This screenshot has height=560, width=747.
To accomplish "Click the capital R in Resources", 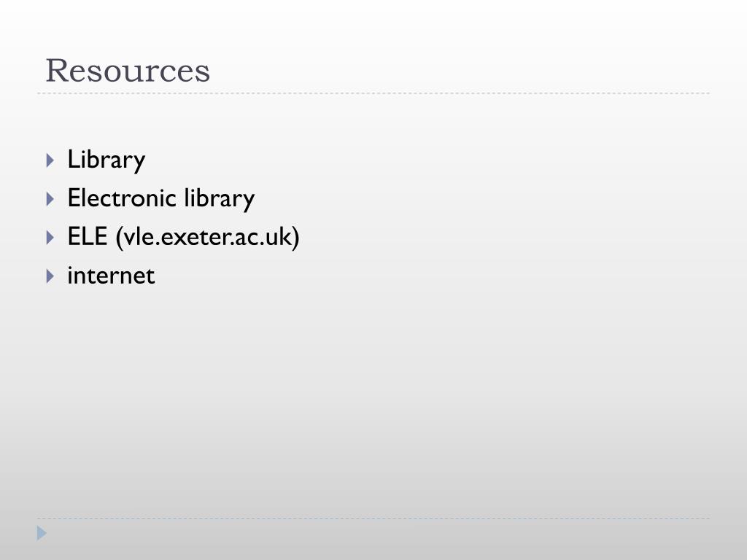I will click(57, 71).
